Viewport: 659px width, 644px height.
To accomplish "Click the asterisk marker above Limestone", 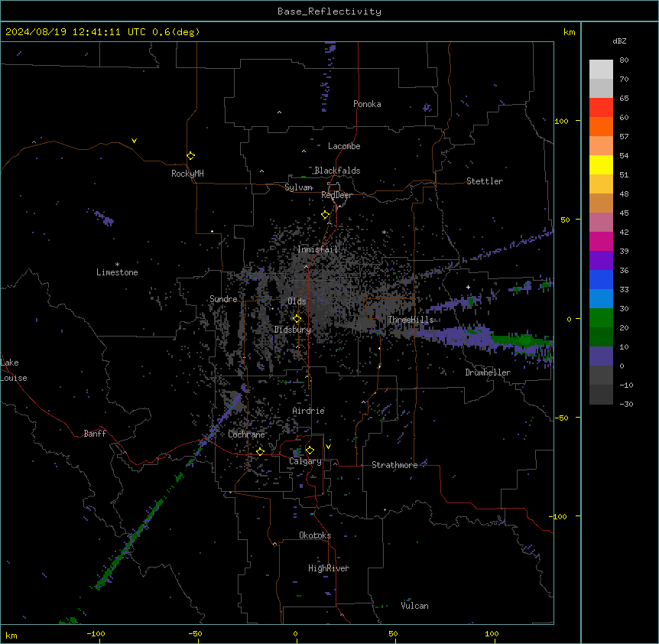I will [117, 264].
